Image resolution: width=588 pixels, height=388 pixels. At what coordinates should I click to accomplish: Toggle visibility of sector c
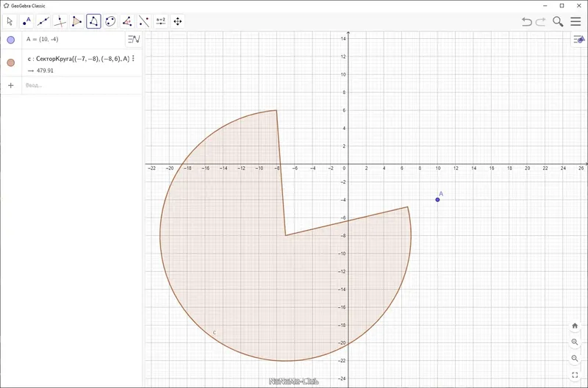click(11, 62)
